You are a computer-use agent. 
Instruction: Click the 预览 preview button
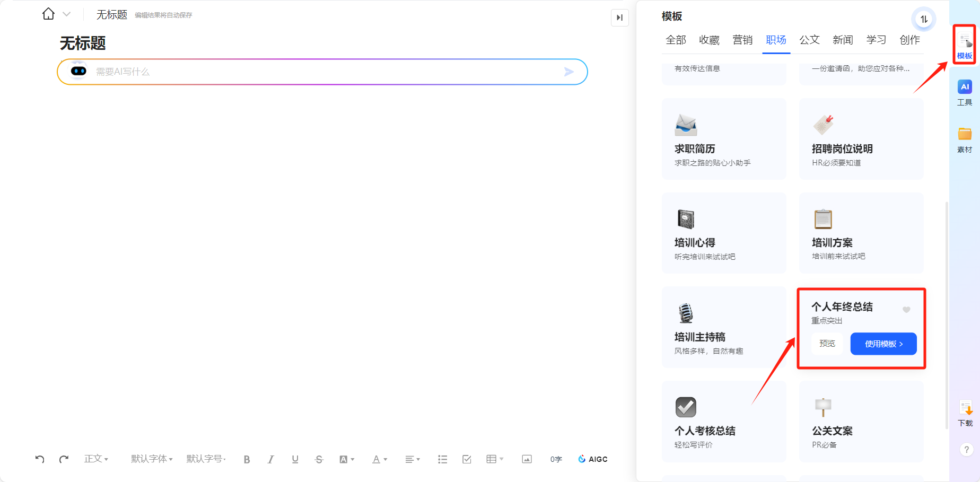827,344
